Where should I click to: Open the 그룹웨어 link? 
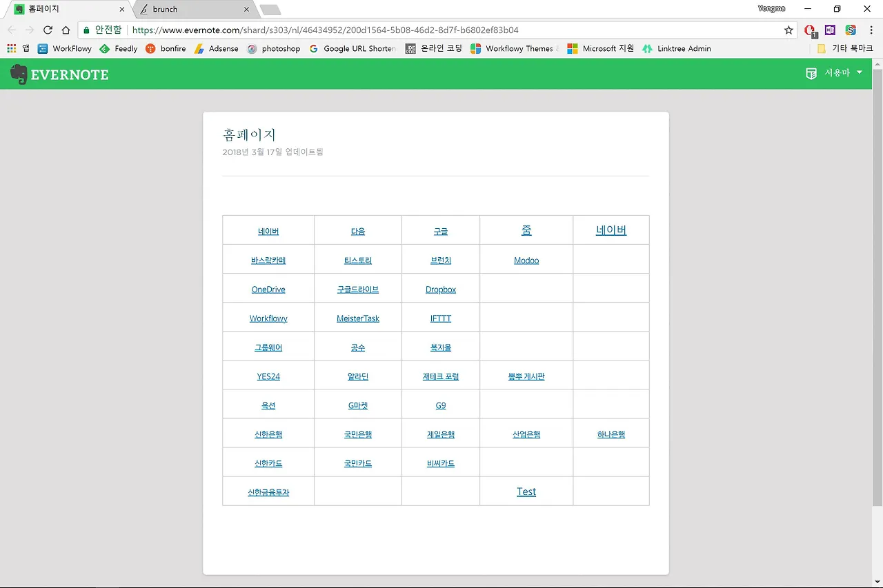tap(268, 347)
